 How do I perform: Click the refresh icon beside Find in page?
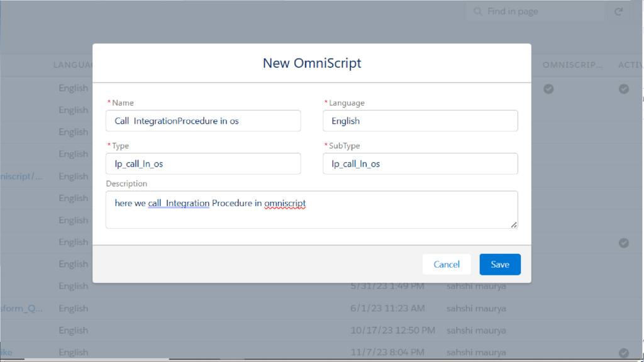click(x=619, y=11)
